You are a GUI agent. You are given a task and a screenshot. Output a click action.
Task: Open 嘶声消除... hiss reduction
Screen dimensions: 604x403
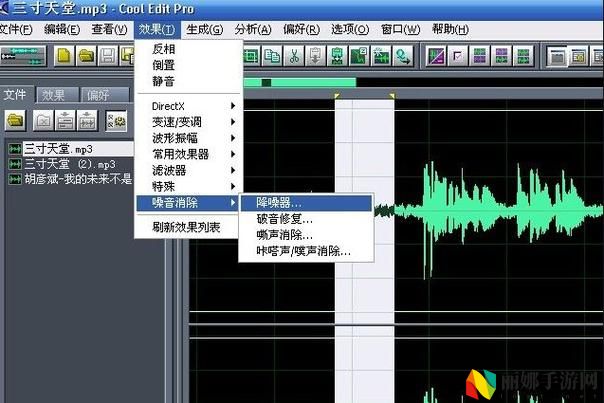pos(307,235)
